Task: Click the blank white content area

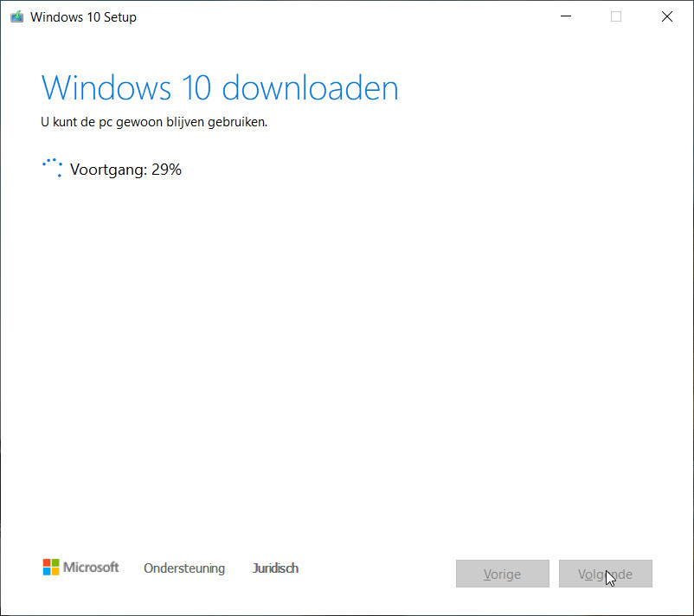Action: pos(346,346)
